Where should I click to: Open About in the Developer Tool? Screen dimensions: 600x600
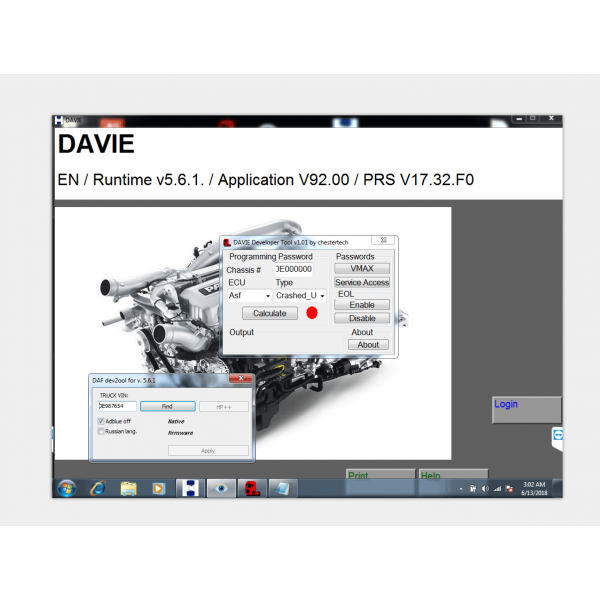pos(368,345)
